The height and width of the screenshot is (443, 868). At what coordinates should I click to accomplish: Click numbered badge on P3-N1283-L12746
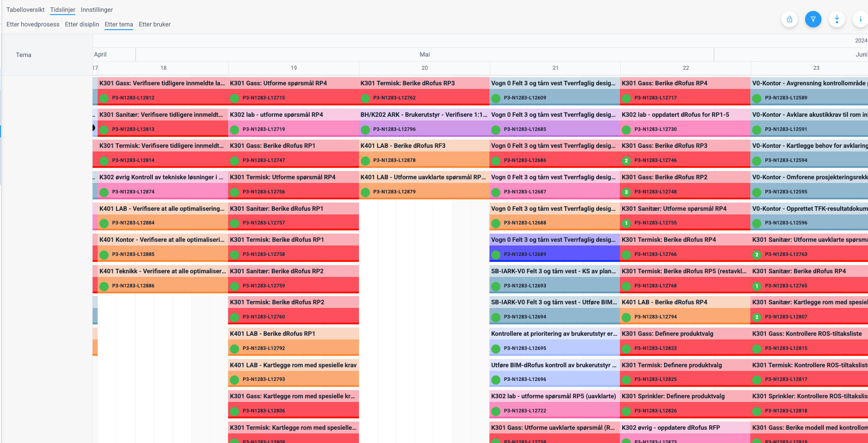626,161
